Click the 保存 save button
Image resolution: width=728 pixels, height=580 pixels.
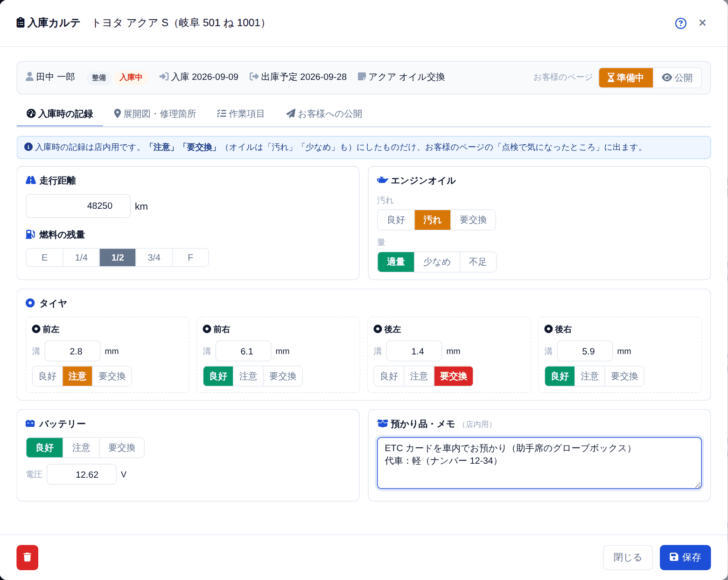[685, 558]
